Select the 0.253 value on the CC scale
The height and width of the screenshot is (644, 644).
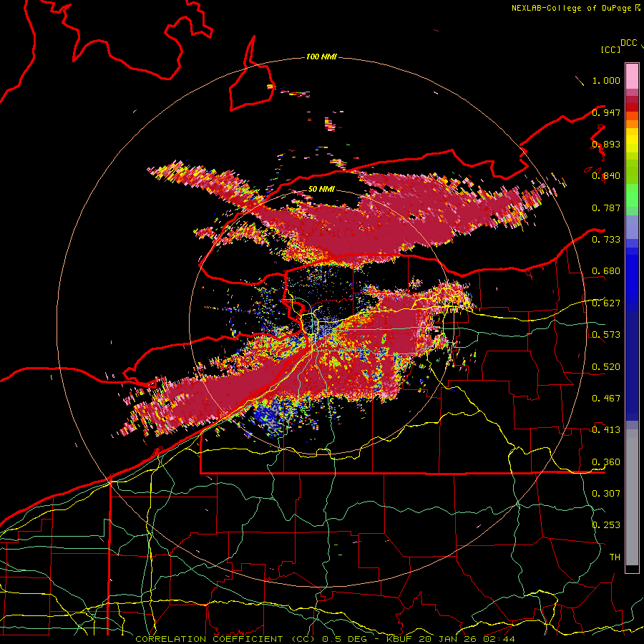tap(606, 525)
